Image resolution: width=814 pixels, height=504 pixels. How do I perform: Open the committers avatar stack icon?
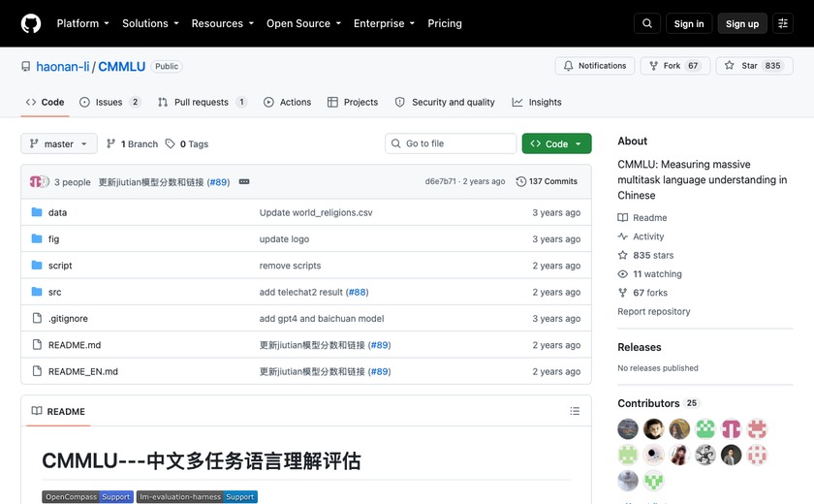tap(39, 181)
